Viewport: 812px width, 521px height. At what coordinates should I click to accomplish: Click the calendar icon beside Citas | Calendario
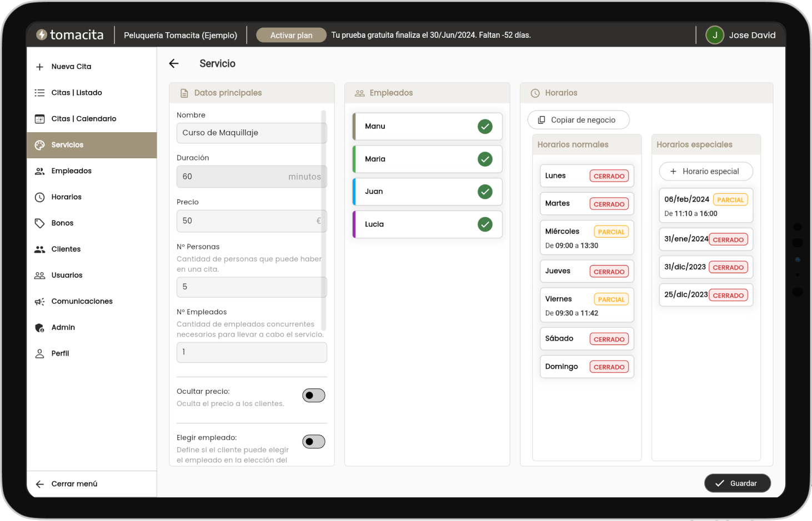39,119
